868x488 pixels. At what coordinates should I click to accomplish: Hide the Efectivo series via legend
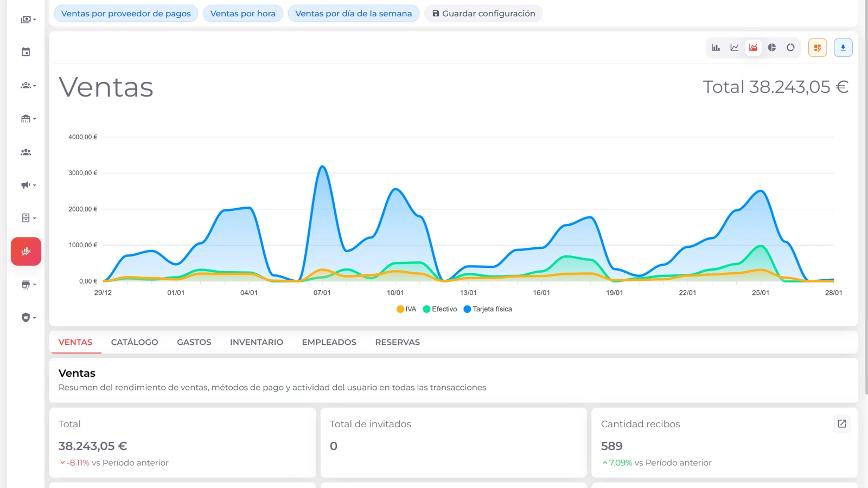[441, 309]
